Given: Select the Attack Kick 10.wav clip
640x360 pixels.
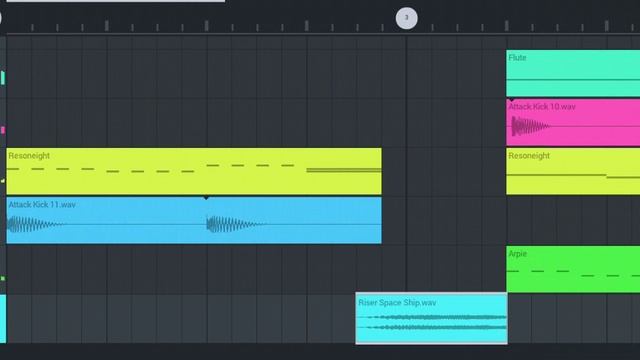Looking at the screenshot, I should (x=573, y=122).
